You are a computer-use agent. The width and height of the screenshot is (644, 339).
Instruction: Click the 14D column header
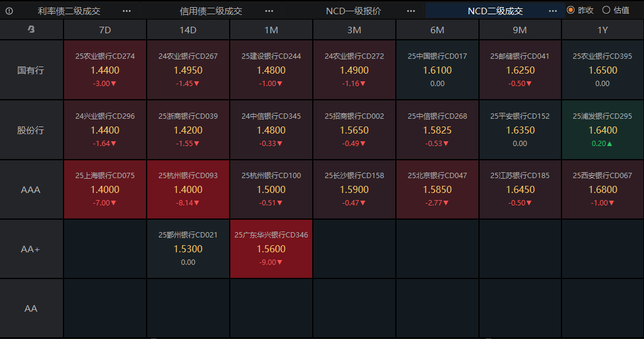(188, 30)
